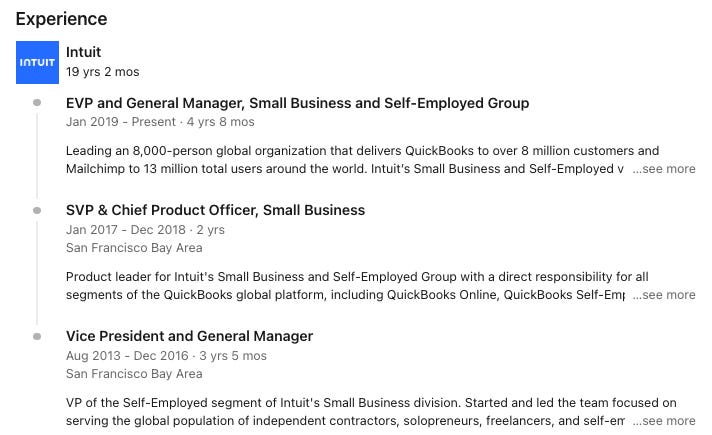Click the timeline dot beside the SVP role

pyautogui.click(x=37, y=211)
